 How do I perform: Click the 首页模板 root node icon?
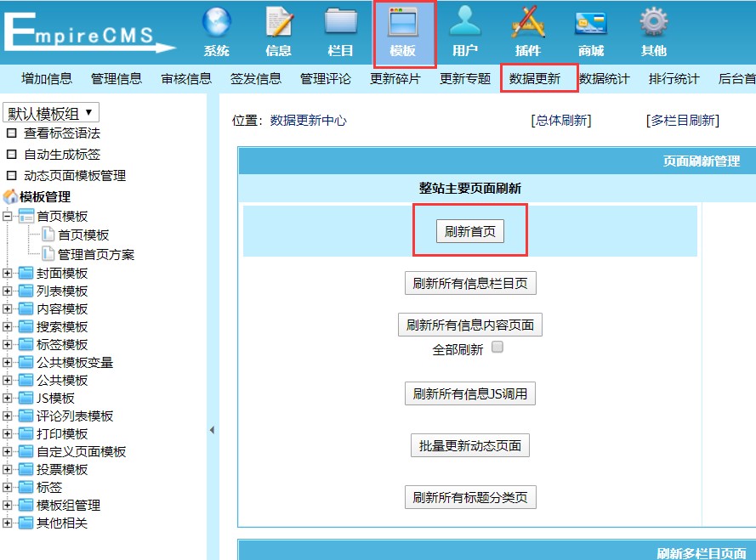(x=26, y=217)
